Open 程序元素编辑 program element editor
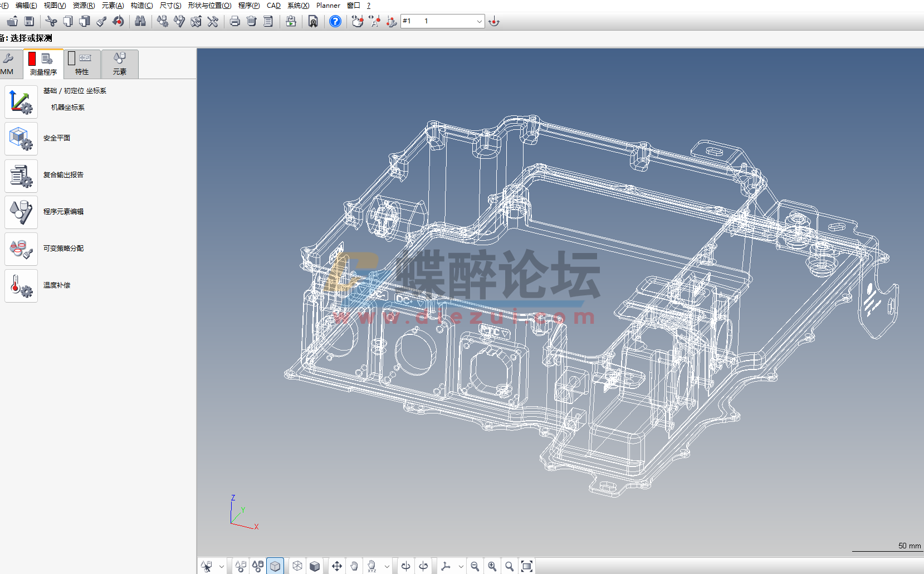The image size is (924, 574). [21, 212]
